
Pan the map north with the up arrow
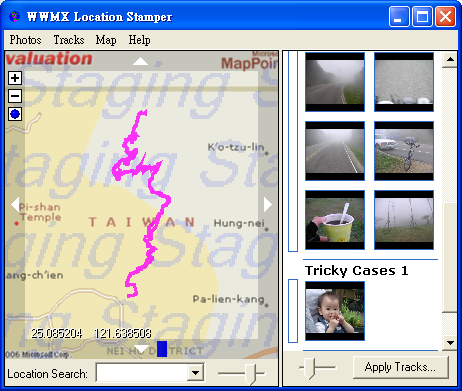click(140, 61)
